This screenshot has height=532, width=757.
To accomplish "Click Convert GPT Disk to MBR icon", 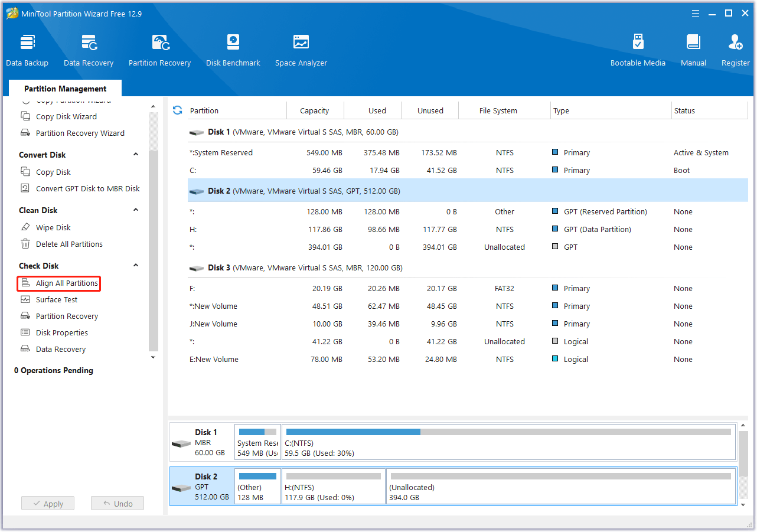I will coord(25,188).
